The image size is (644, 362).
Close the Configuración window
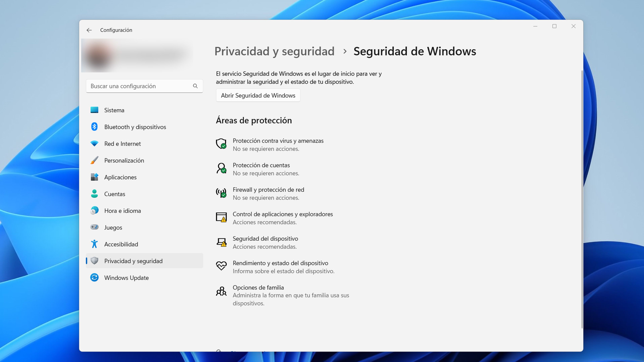pos(574,26)
